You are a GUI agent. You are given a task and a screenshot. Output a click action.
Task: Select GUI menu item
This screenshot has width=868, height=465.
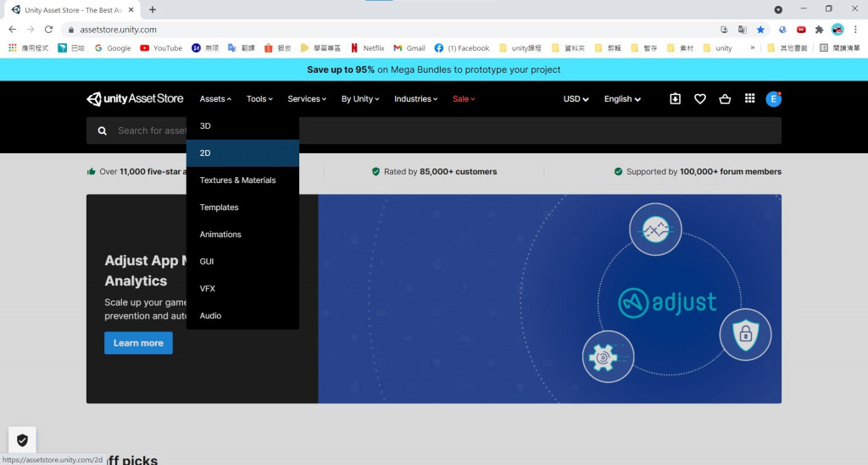(242, 262)
